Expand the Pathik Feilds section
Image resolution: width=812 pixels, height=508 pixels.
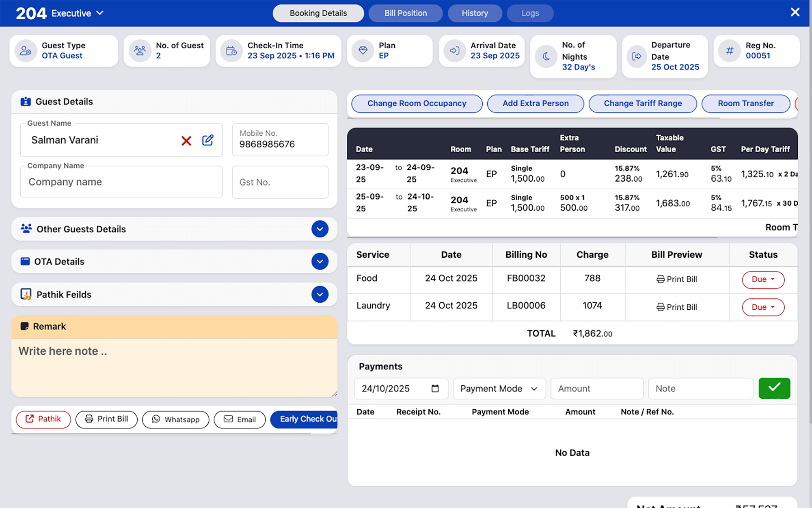click(x=320, y=294)
